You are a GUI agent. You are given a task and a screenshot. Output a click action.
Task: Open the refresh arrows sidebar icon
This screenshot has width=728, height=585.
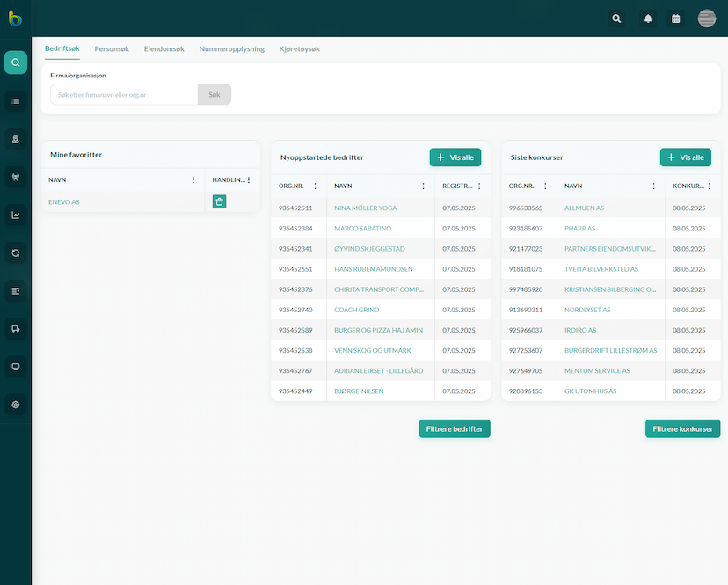point(15,252)
